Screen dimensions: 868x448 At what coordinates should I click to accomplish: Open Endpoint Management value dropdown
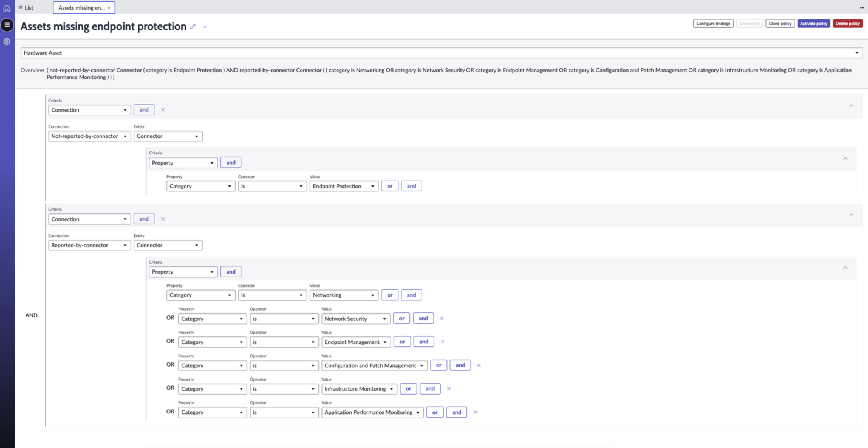coord(356,342)
